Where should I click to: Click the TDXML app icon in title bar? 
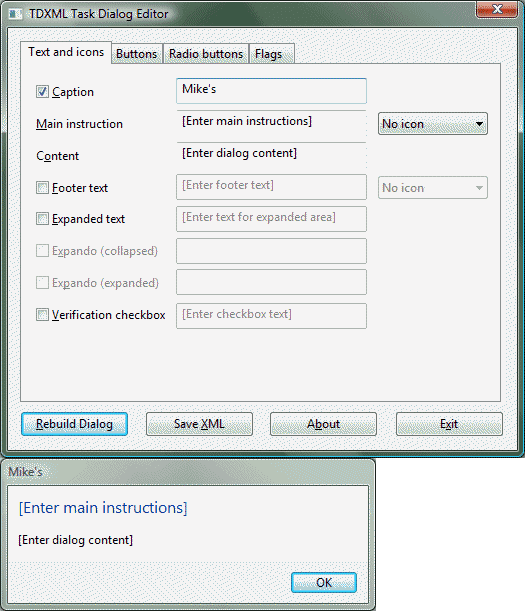16,14
